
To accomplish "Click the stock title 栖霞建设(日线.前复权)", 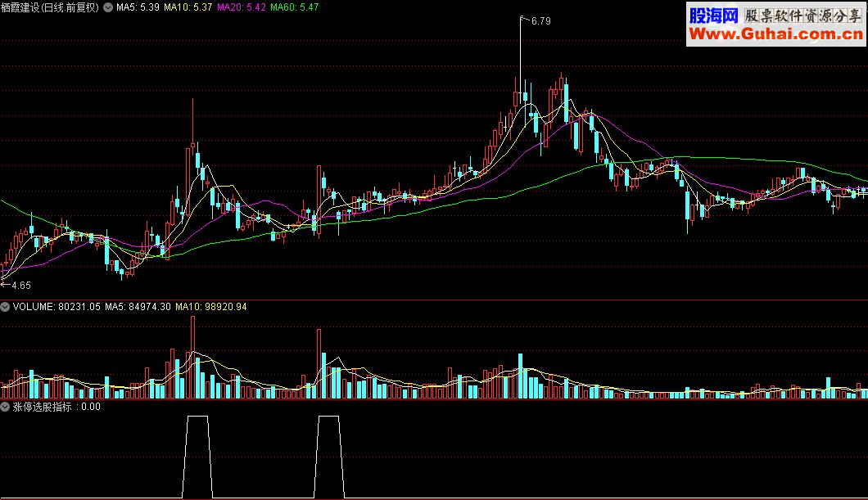I will tap(50, 7).
